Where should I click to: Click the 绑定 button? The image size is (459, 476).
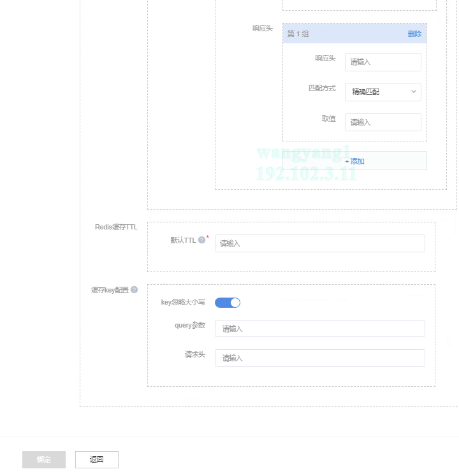point(44,459)
